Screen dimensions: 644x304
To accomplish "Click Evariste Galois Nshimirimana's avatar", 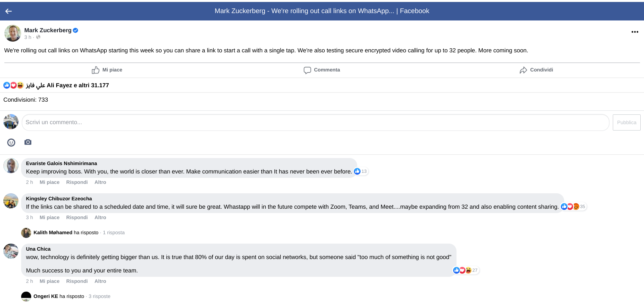I will click(11, 166).
